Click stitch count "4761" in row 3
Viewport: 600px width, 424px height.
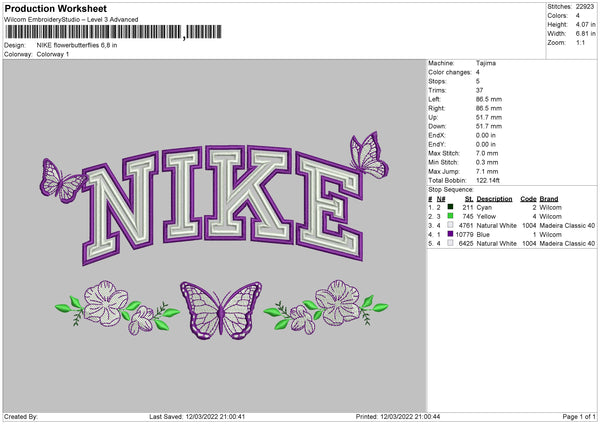466,225
